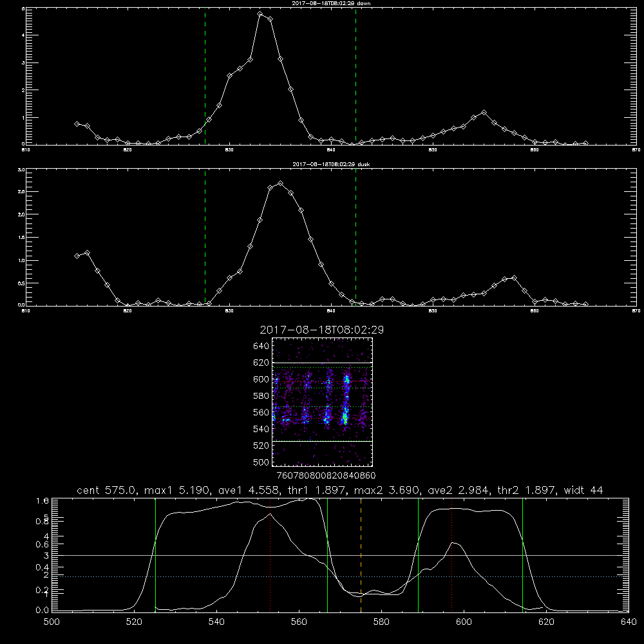Click the 'widt 44' value

pyautogui.click(x=583, y=490)
